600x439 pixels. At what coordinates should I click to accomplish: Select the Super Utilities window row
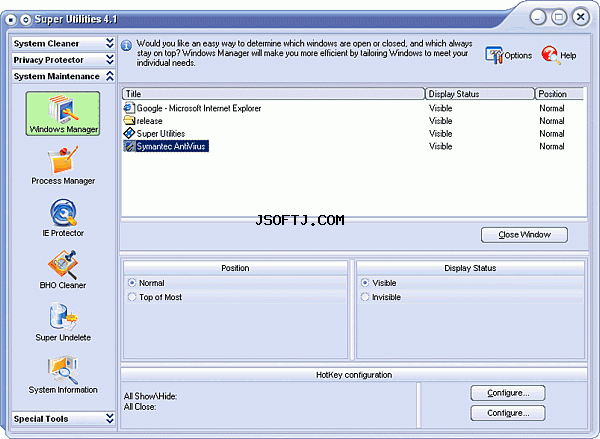click(354, 134)
